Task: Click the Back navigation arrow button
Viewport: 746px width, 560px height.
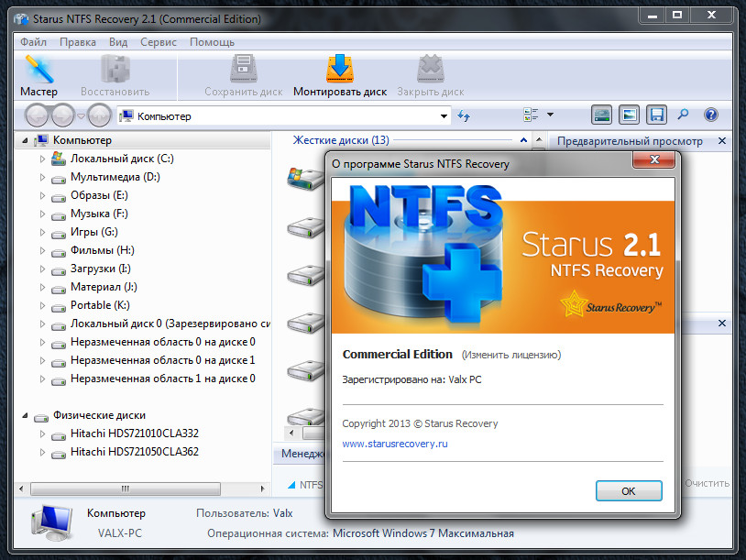Action: (x=37, y=115)
